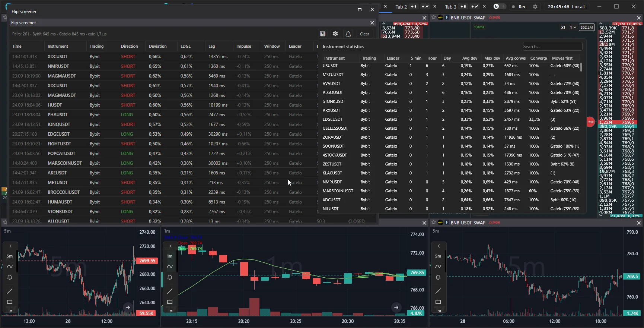
Task: Click alert bell on bottom BNB-USDT-SWAP chart
Action: [x=438, y=277]
